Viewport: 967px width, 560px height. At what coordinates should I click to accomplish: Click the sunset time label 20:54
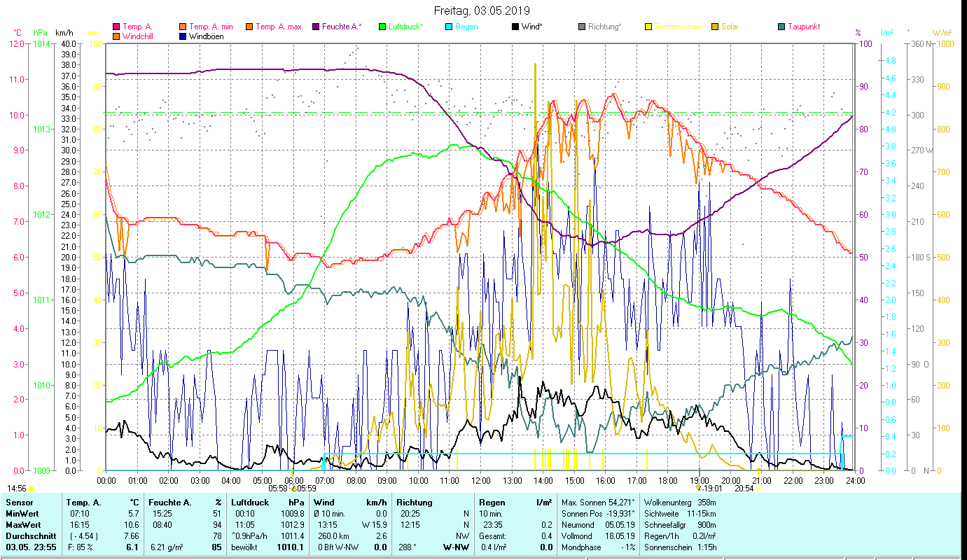click(x=744, y=489)
